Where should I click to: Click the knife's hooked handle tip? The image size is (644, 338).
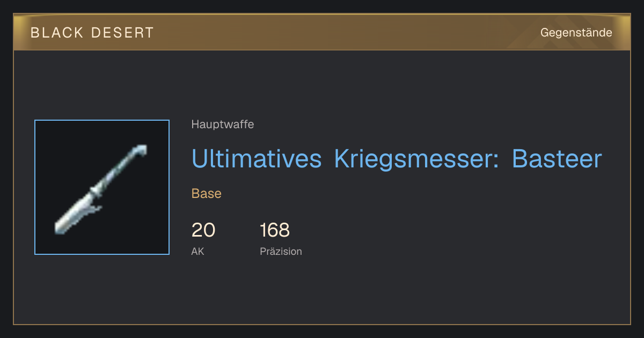pyautogui.click(x=141, y=149)
